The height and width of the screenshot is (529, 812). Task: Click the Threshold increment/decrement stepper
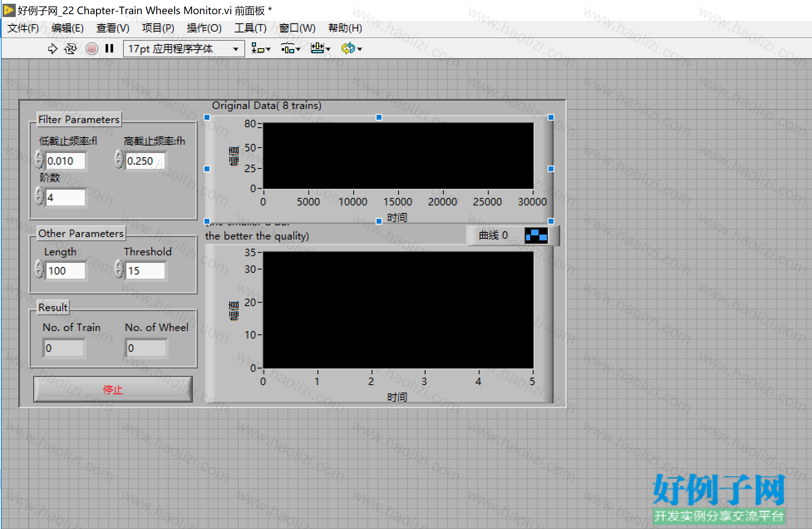click(x=119, y=269)
